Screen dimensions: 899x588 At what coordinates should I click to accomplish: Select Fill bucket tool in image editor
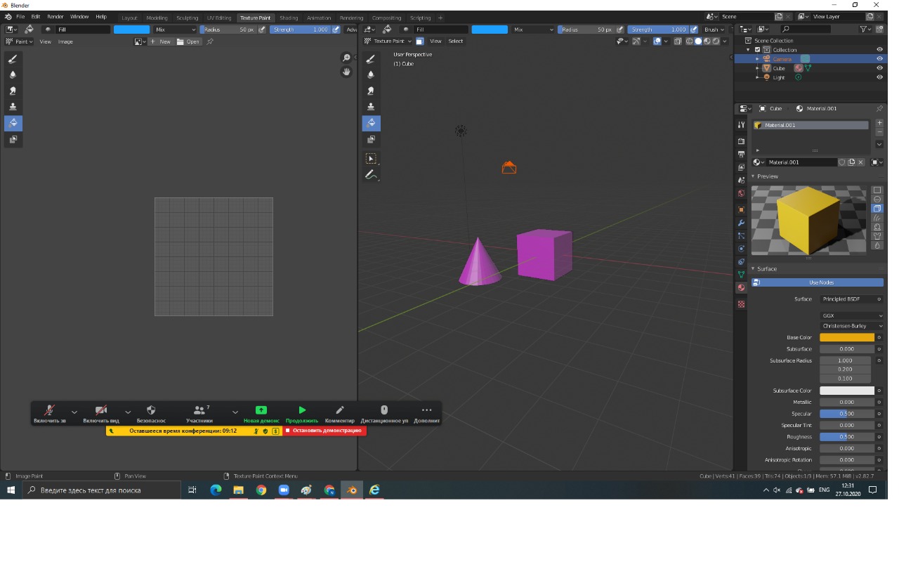[13, 123]
